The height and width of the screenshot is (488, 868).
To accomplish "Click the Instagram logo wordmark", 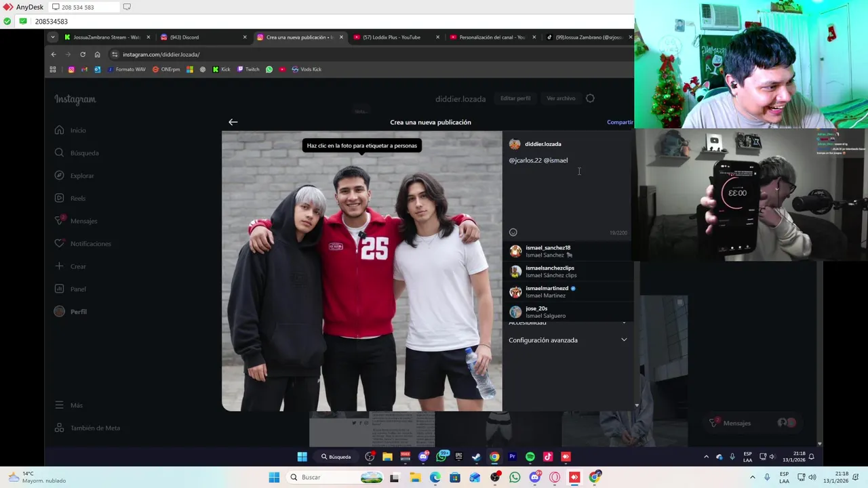I will tap(75, 100).
